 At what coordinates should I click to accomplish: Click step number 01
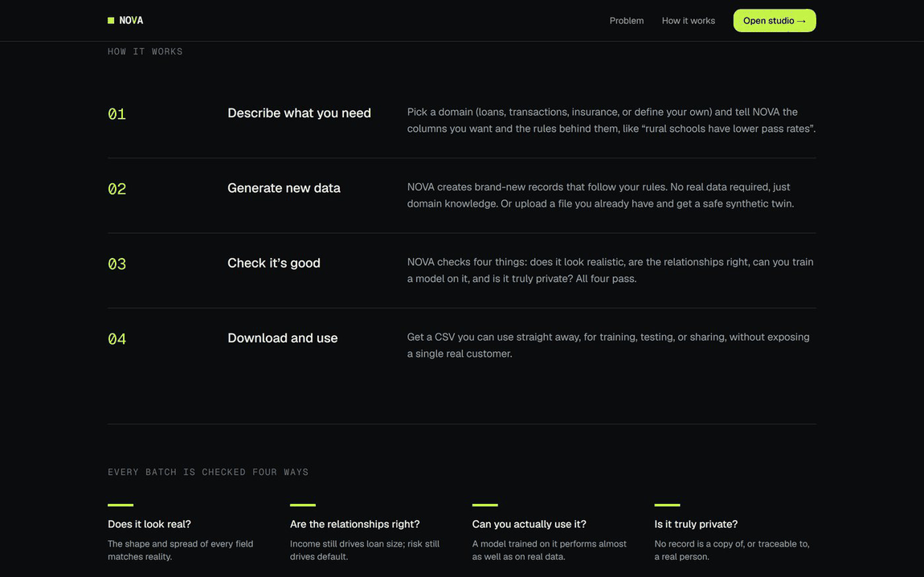pos(117,114)
